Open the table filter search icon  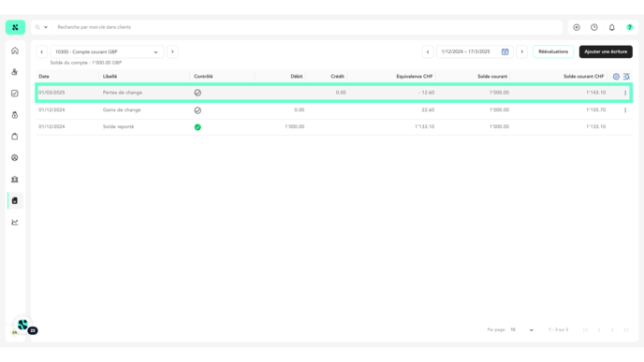pos(626,77)
